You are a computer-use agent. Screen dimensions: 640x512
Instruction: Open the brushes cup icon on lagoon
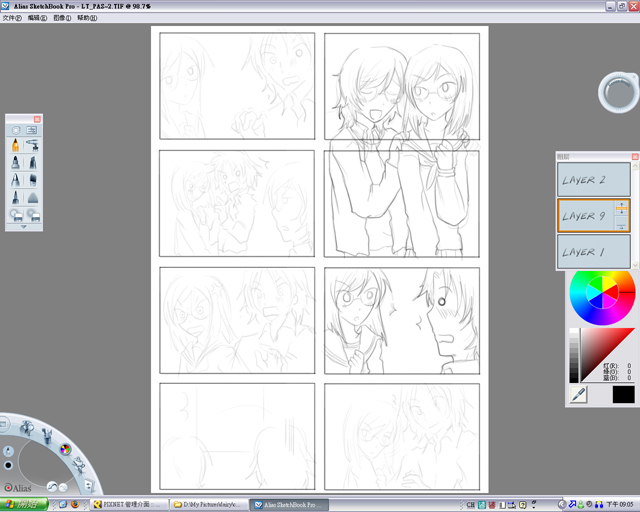(48, 435)
